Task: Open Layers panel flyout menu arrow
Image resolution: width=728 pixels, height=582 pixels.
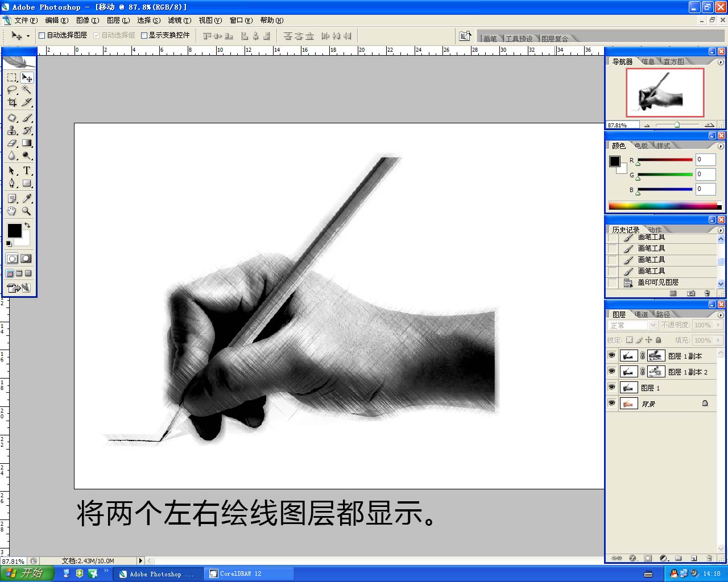Action: [721, 315]
